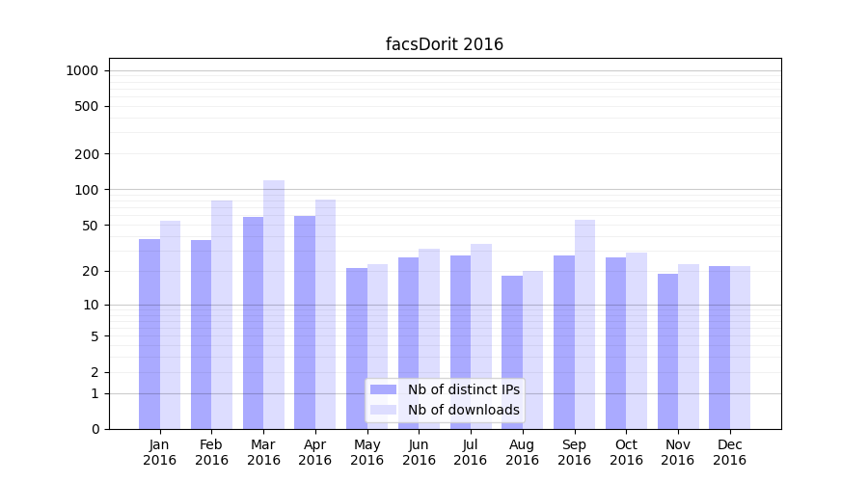
Task: Click the 200 y-axis tick label
Action: pyautogui.click(x=88, y=154)
